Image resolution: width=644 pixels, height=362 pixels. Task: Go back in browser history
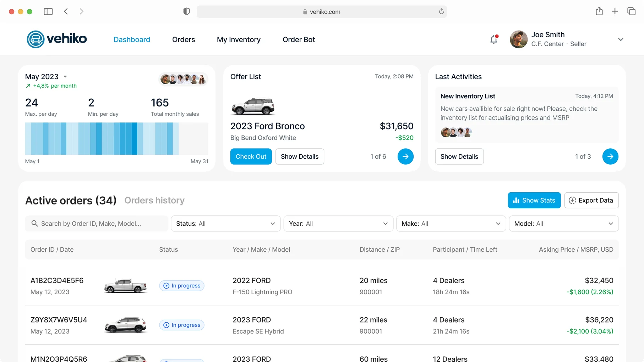click(x=66, y=12)
